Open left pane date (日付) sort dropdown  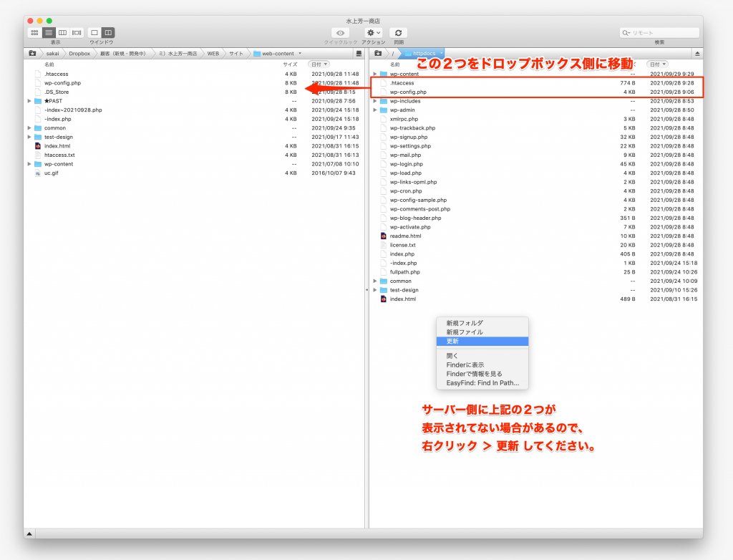(319, 64)
